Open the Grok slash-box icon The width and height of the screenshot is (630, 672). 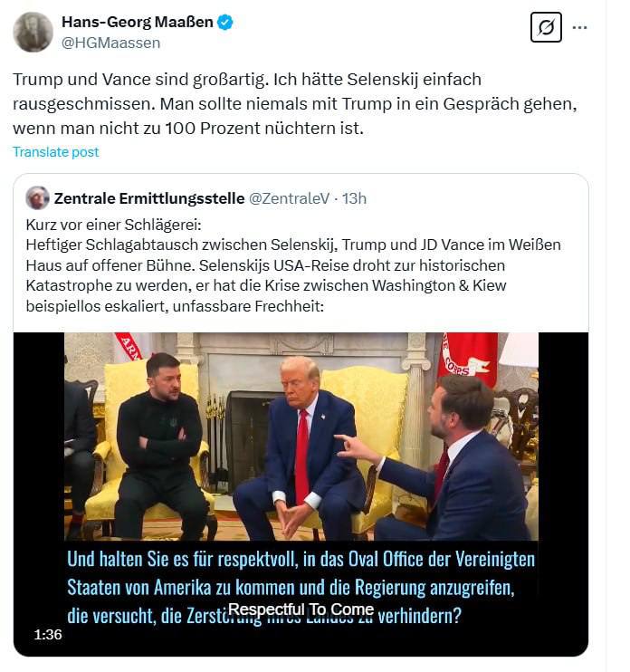click(545, 28)
